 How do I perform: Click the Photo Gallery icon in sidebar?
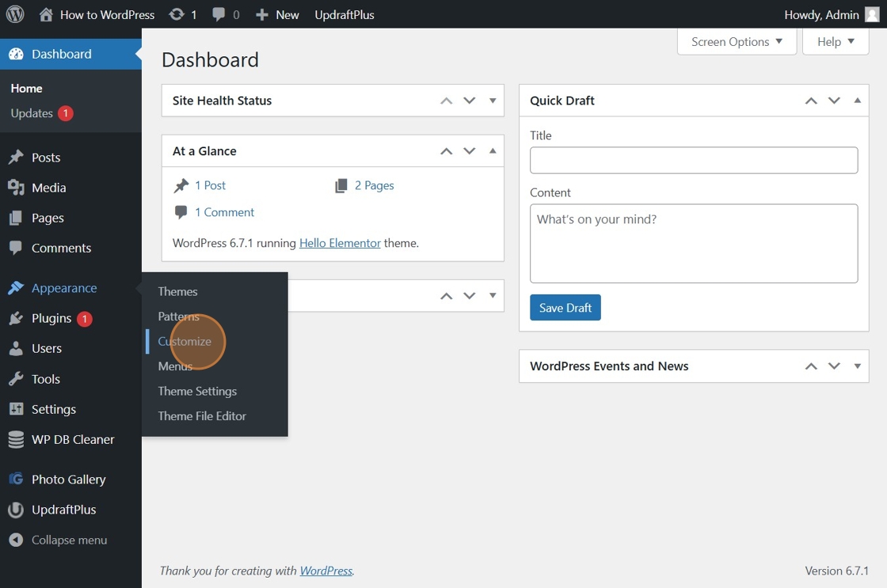(x=17, y=479)
